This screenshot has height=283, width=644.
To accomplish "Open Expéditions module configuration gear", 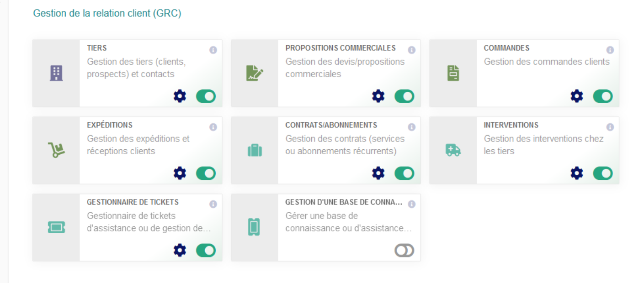I will click(180, 173).
